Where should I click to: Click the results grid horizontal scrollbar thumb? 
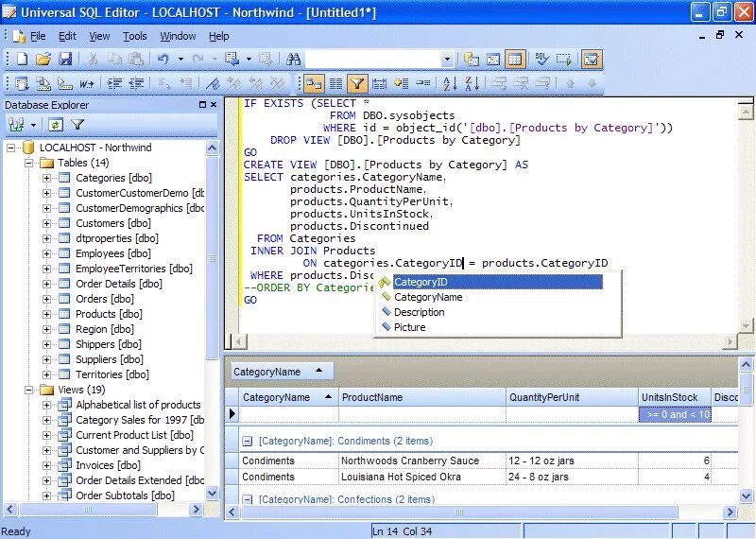459,512
